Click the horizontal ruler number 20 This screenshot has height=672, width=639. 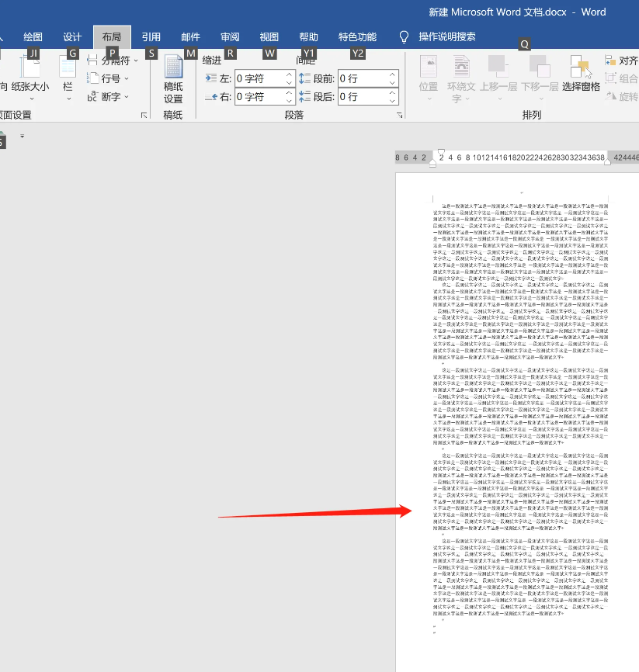pos(521,158)
